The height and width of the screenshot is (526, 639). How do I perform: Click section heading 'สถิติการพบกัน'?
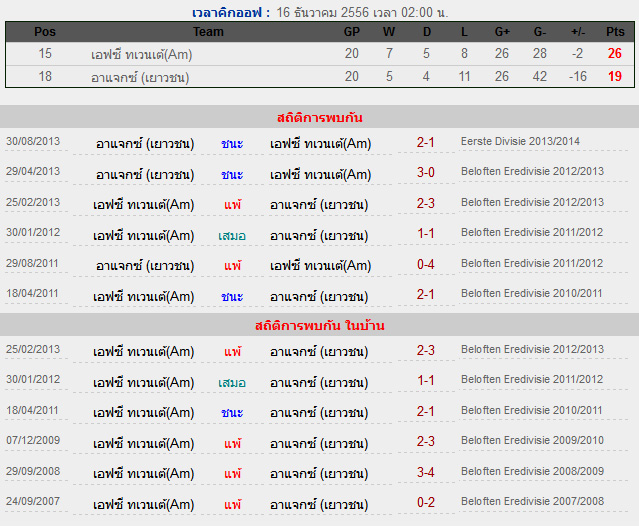(x=320, y=118)
